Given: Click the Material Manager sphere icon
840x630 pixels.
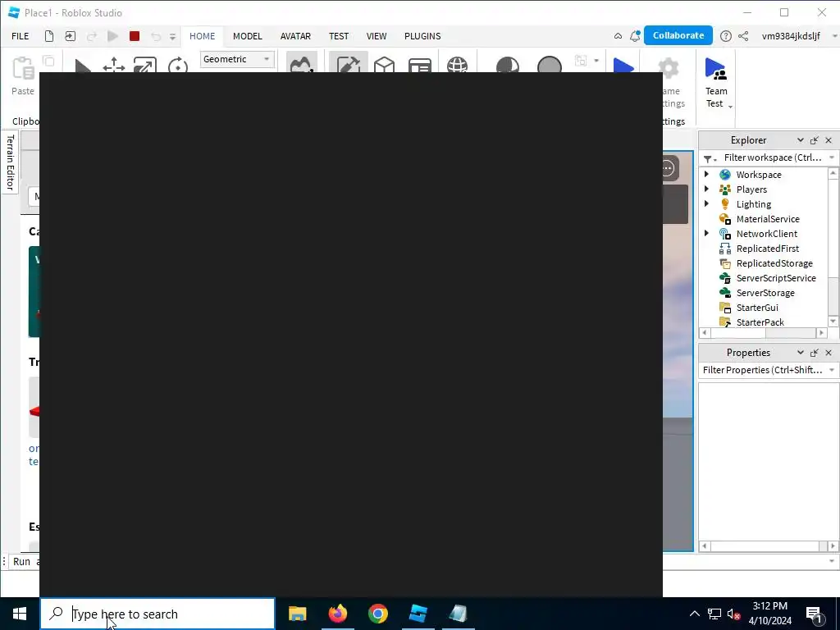Looking at the screenshot, I should (507, 65).
